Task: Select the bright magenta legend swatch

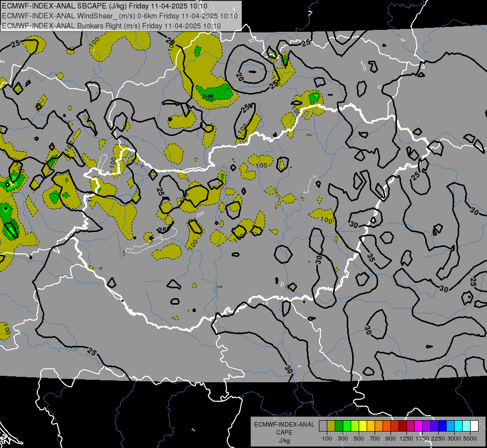Action: click(x=419, y=426)
